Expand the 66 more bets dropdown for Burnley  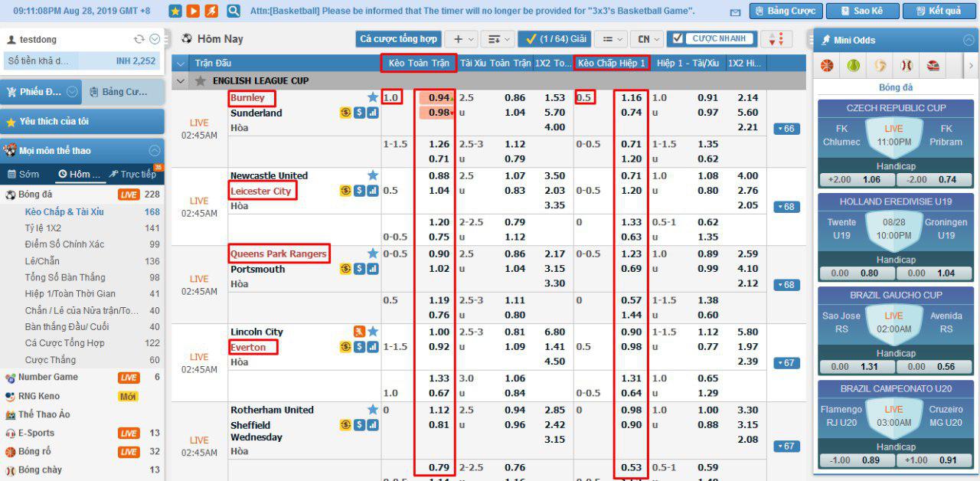coord(786,129)
